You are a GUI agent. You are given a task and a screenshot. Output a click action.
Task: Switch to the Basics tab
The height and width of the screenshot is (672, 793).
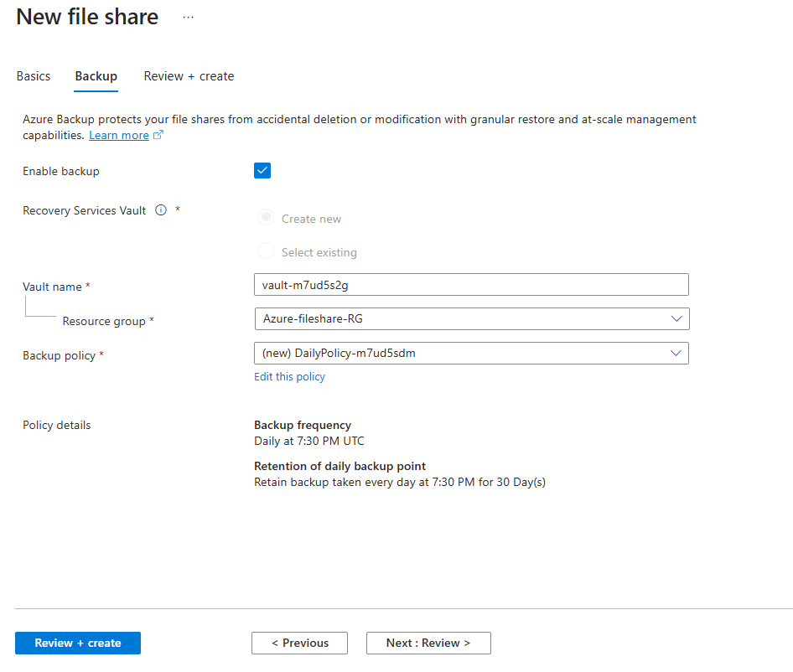(x=34, y=76)
